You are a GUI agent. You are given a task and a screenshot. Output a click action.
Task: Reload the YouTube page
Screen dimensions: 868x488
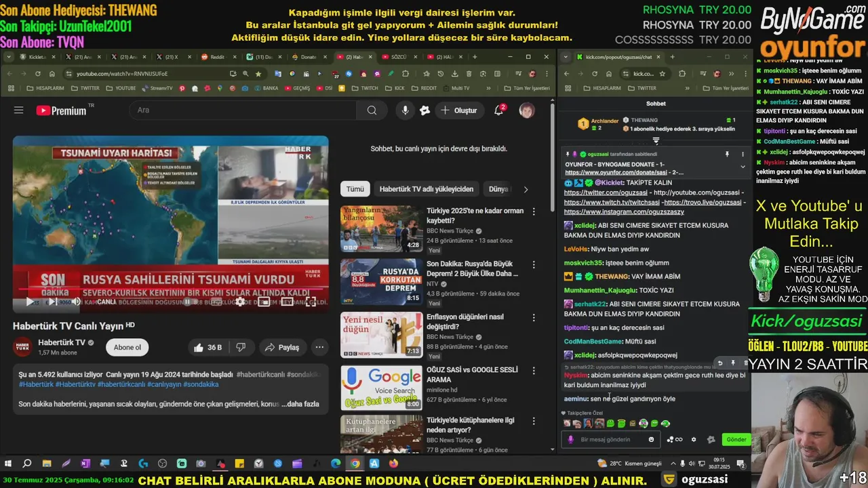pos(38,73)
